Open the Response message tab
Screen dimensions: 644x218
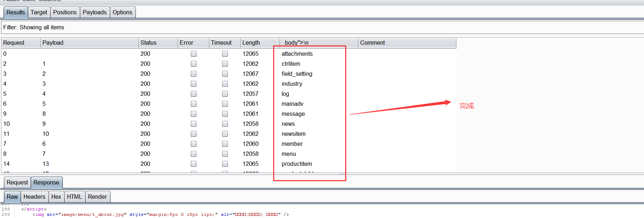[x=46, y=182]
